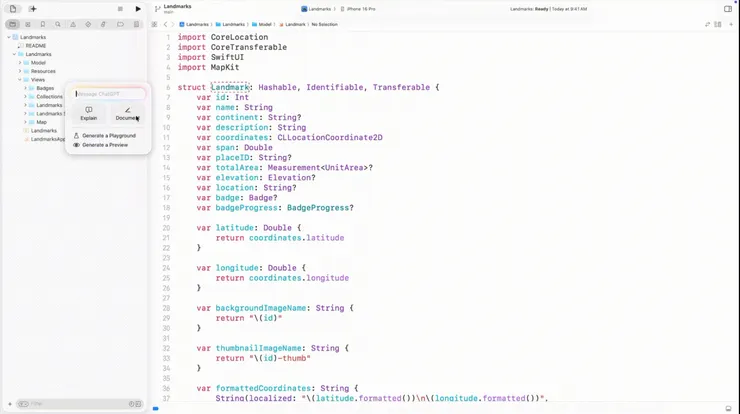Select the Badges folder row
This screenshot has height=414, width=740.
(x=45, y=88)
